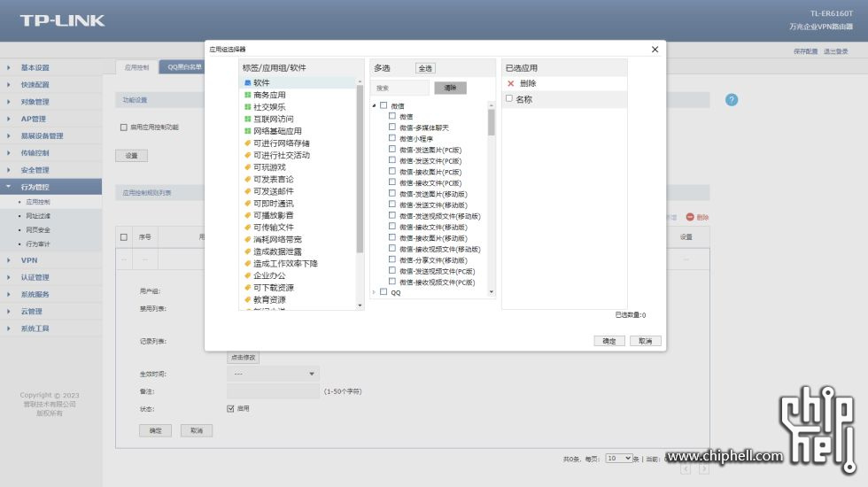Click the 清除 search button
This screenshot has height=487, width=868.
pos(451,88)
